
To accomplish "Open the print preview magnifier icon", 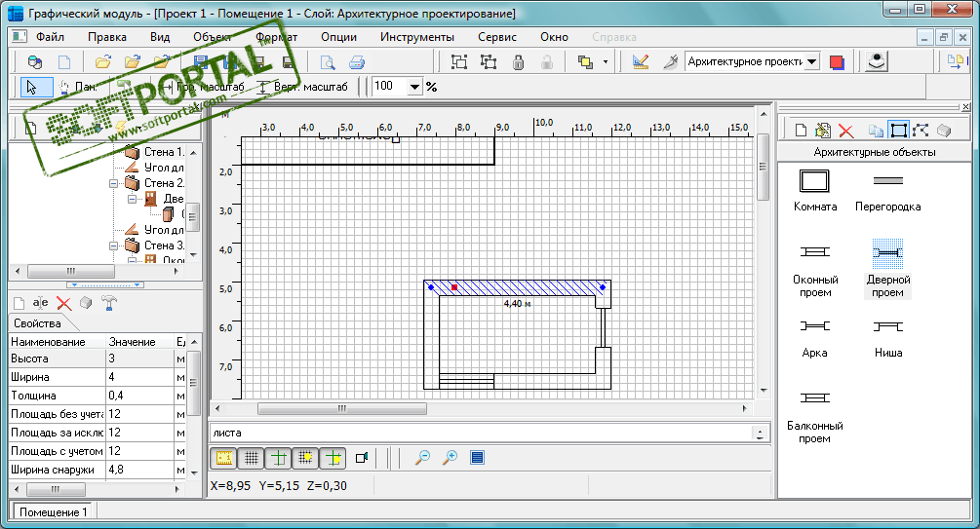I will [x=327, y=61].
